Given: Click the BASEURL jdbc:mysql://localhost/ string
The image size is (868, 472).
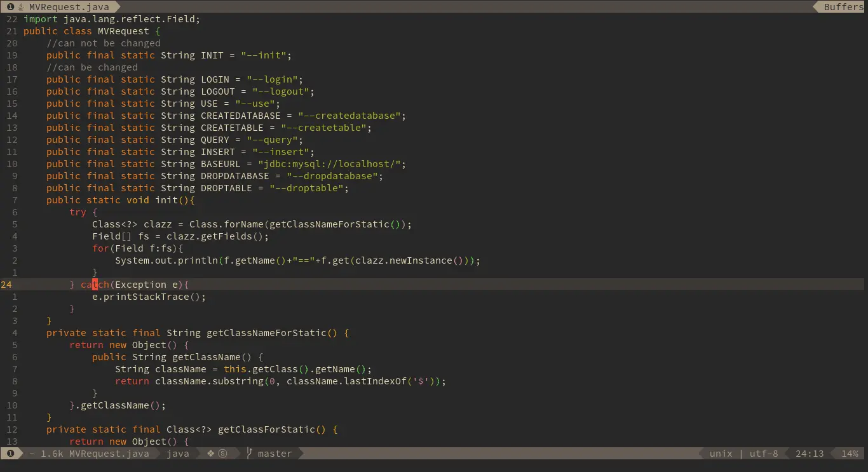Looking at the screenshot, I should click(x=331, y=163).
